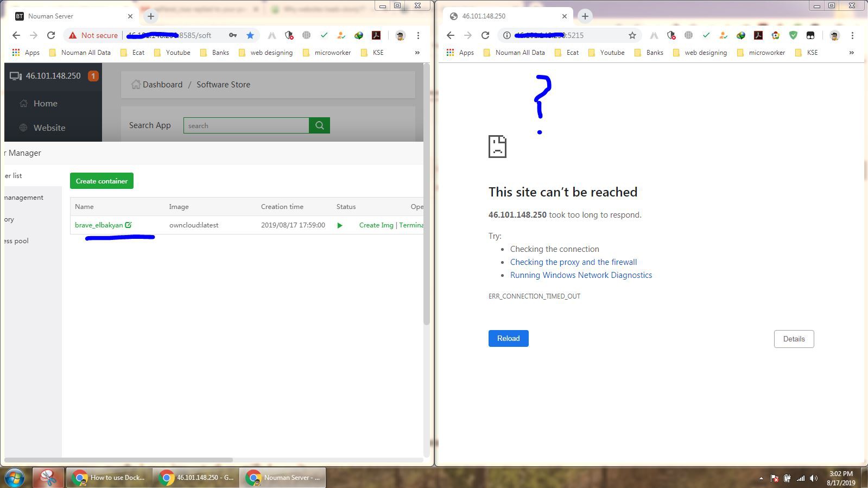
Task: Focus the Search App input field
Action: point(246,125)
